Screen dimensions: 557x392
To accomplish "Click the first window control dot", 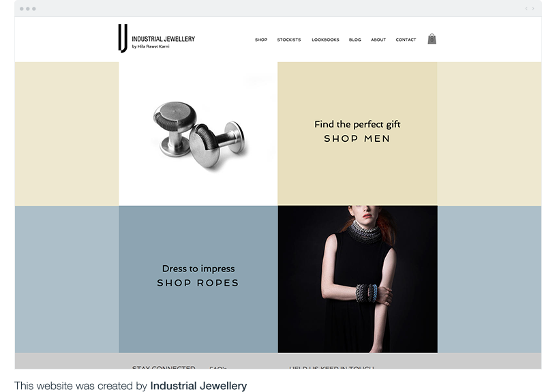I will point(21,8).
